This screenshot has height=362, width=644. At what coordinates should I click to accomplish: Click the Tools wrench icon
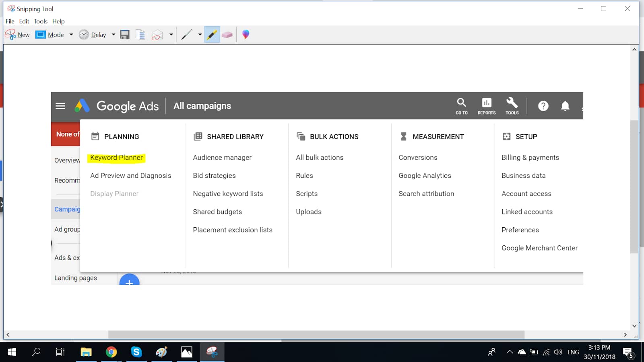[x=512, y=106]
